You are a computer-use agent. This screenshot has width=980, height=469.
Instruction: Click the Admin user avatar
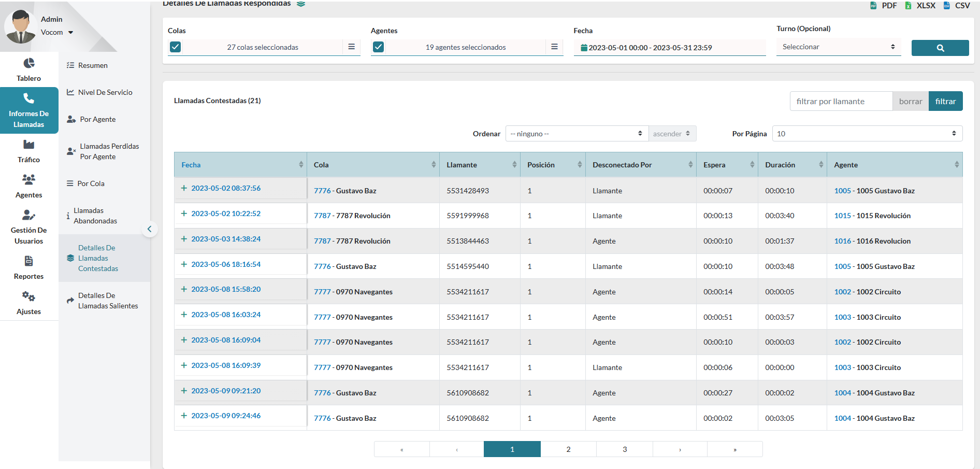click(x=20, y=27)
